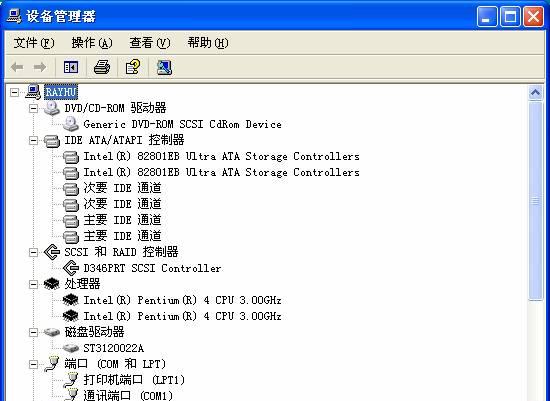Open the 查看(V) menu
Viewport: 550px width, 401px height.
pos(150,43)
